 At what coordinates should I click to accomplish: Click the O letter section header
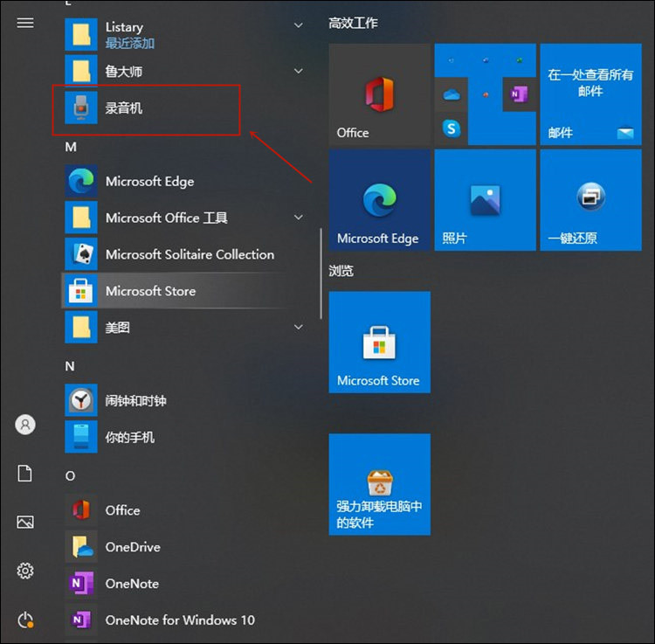(70, 476)
